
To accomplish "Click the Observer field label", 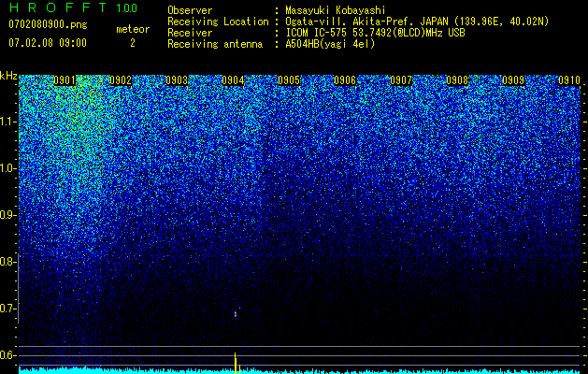I will tap(190, 10).
